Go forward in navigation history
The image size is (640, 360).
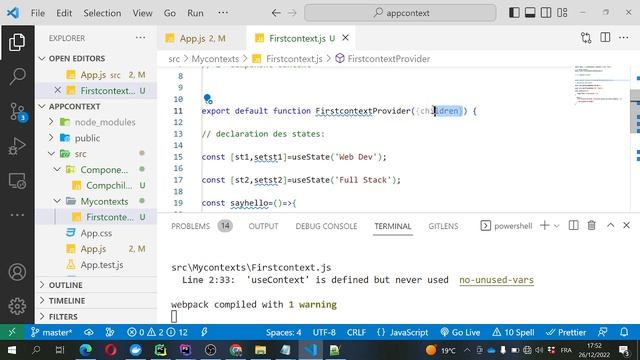click(x=292, y=13)
